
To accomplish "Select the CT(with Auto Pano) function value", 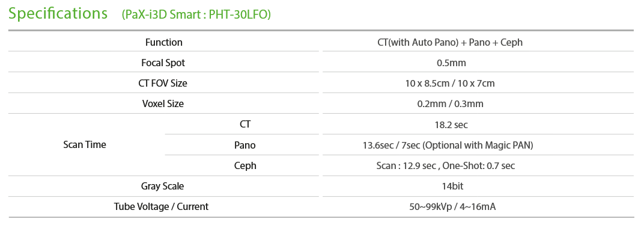I will tap(450, 42).
